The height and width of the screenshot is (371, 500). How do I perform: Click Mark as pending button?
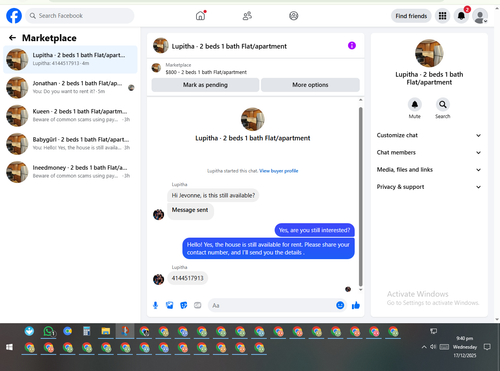click(x=205, y=85)
